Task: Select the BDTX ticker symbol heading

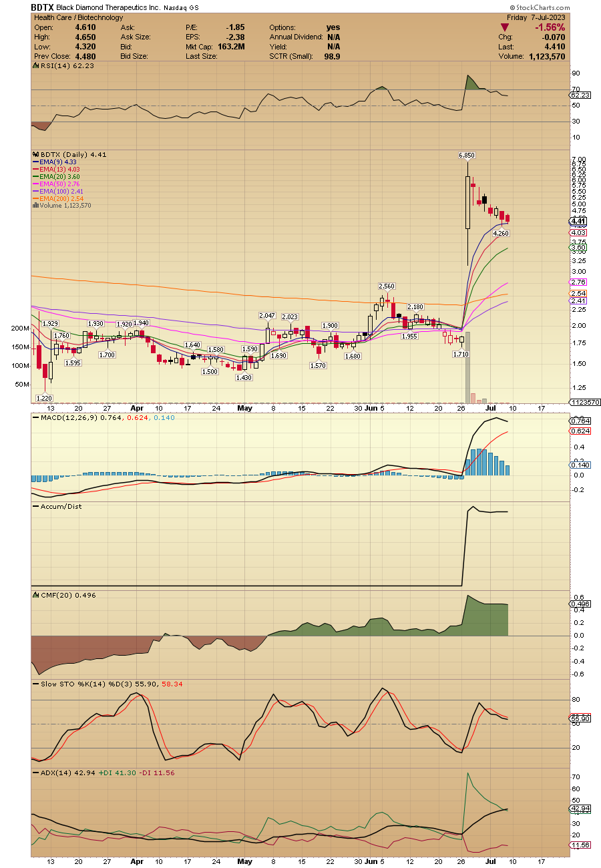Action: click(x=42, y=7)
